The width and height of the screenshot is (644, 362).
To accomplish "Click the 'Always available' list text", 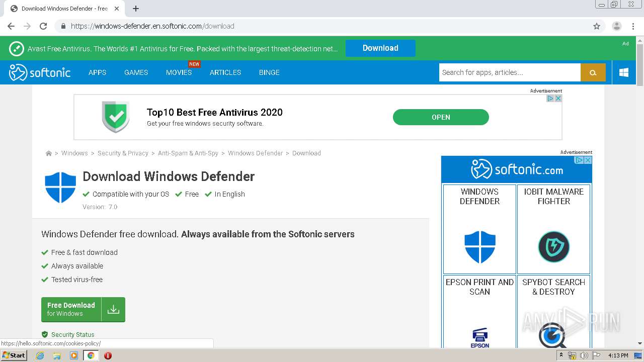I will pos(77,266).
